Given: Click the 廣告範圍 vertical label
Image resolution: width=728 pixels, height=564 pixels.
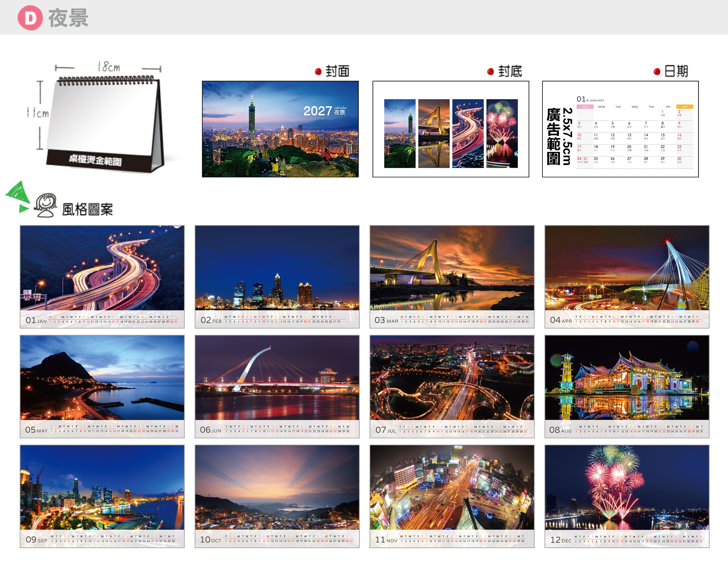Looking at the screenshot, I should [553, 137].
